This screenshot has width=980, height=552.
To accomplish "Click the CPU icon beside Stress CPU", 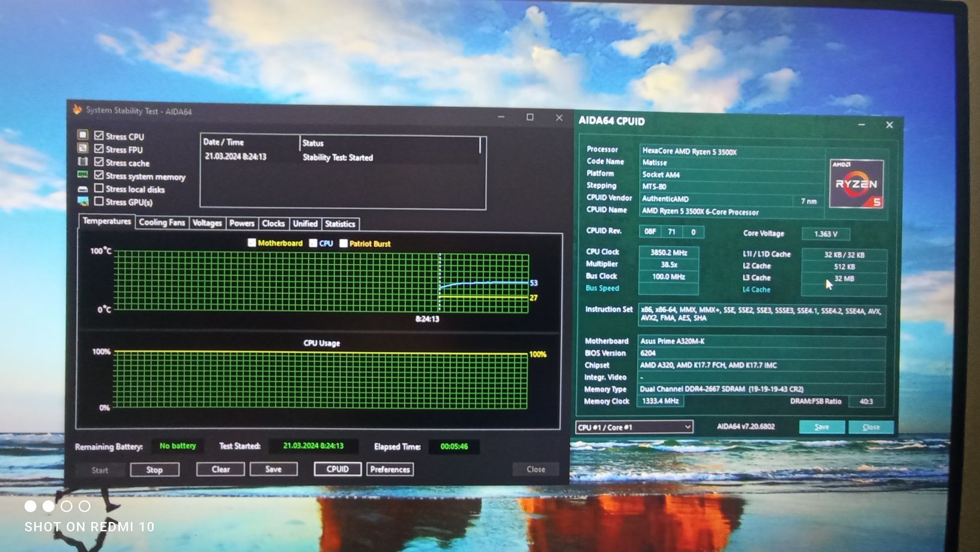I will tap(83, 135).
